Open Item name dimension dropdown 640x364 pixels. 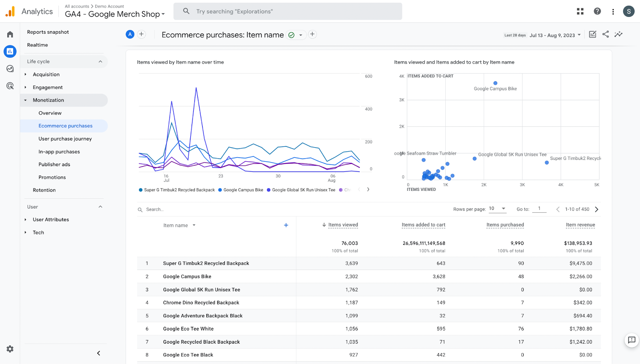[179, 225]
